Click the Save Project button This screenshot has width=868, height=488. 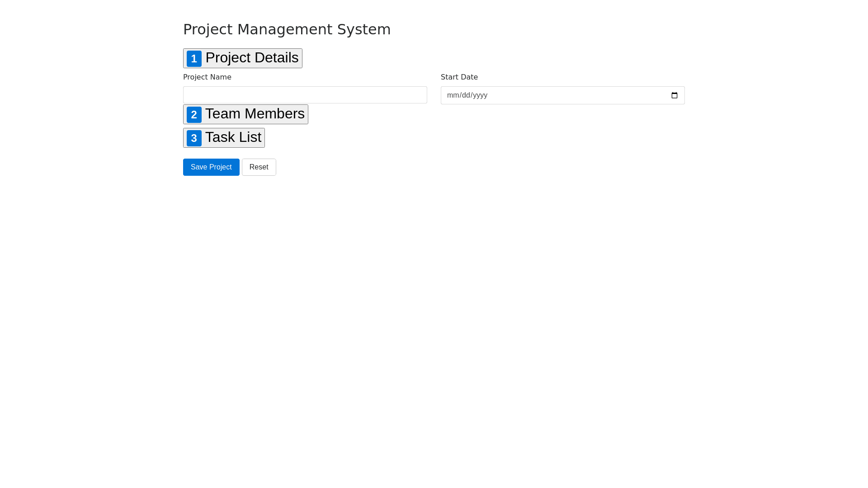click(x=211, y=167)
